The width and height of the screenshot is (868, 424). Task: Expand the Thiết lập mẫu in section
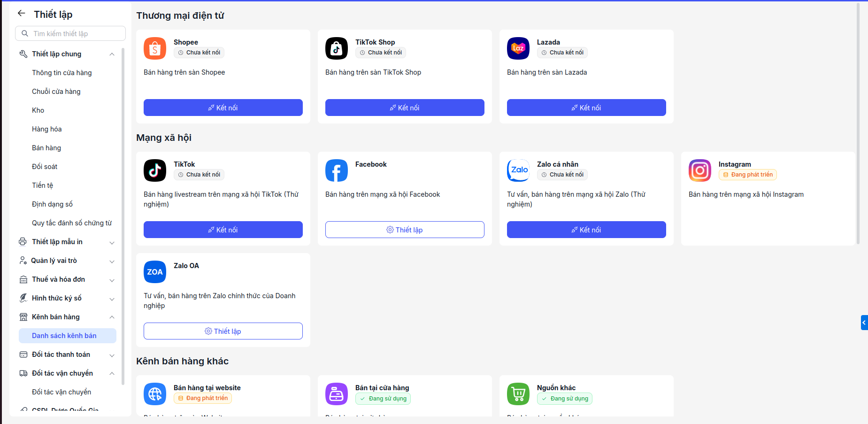(x=112, y=242)
